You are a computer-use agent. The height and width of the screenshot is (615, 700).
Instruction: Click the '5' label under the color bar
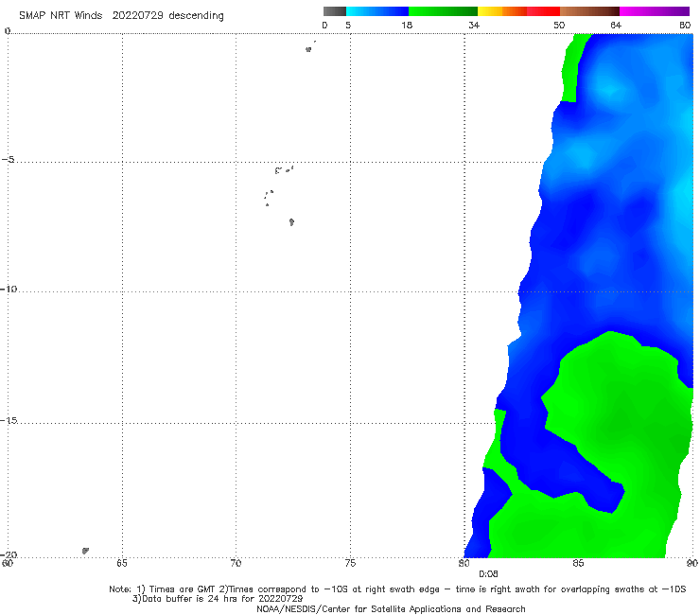coord(348,26)
